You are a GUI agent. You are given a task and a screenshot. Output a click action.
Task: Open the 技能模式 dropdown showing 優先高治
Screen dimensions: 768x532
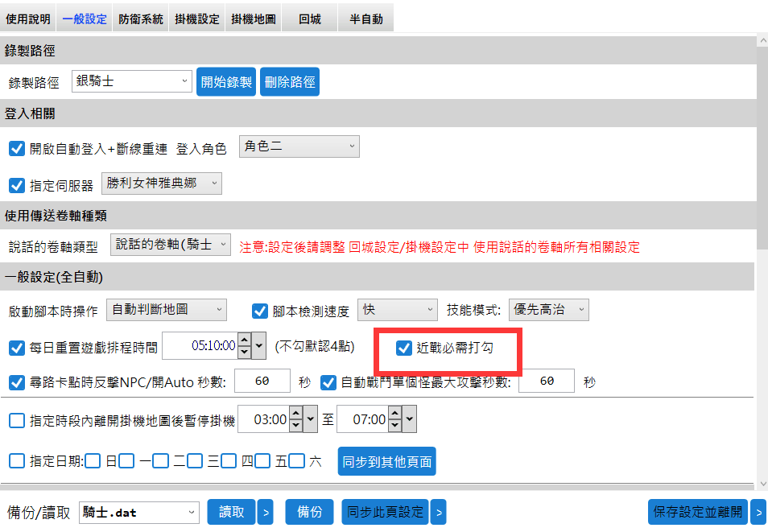tap(547, 310)
